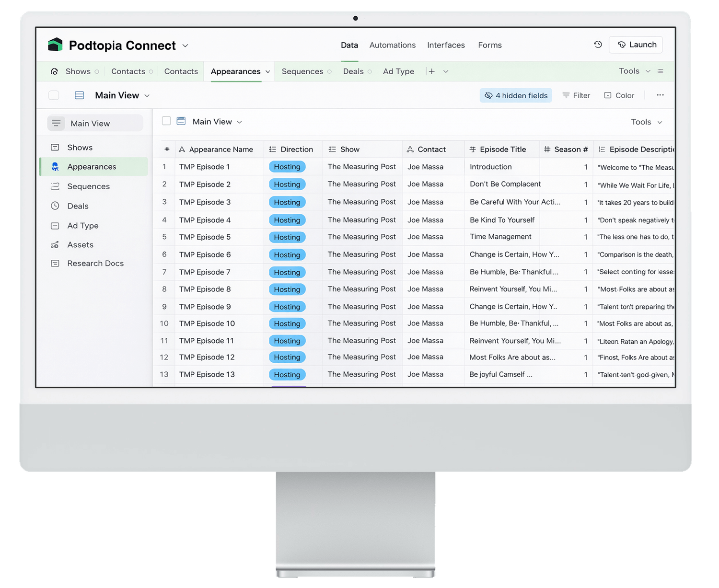The width and height of the screenshot is (719, 588).
Task: Toggle the select-all checkbox in top toolbar
Action: (x=54, y=95)
